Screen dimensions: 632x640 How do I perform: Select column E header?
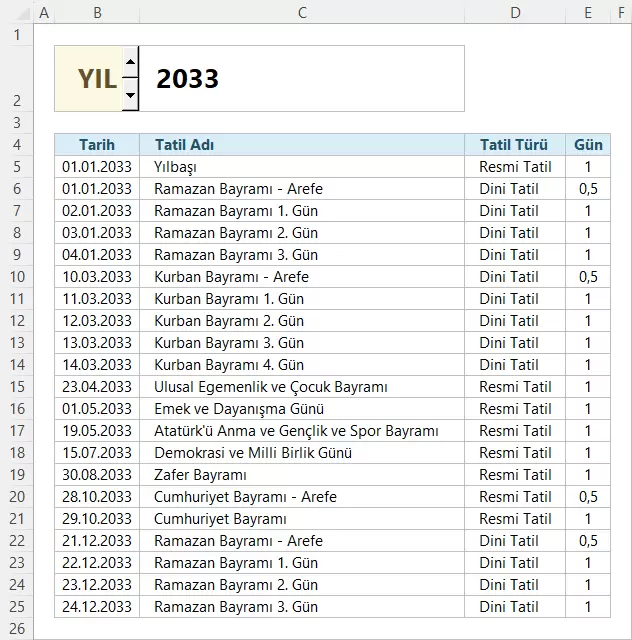588,12
